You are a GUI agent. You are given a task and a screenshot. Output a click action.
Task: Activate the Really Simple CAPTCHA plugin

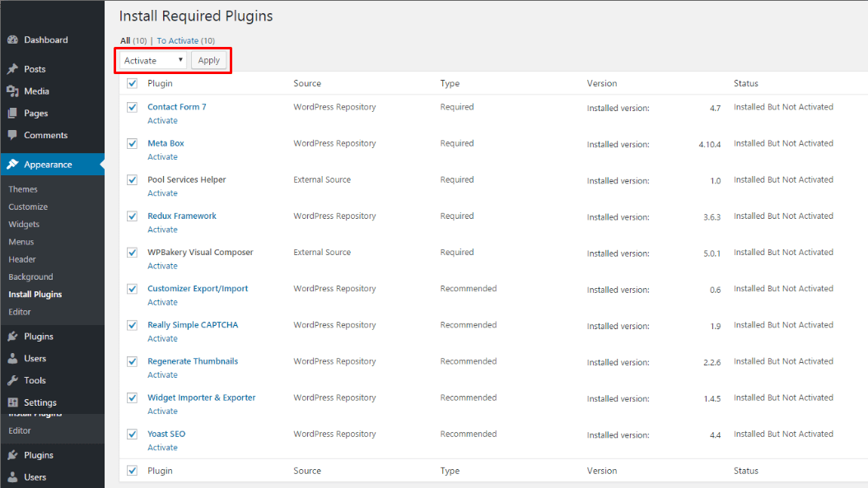click(x=162, y=338)
